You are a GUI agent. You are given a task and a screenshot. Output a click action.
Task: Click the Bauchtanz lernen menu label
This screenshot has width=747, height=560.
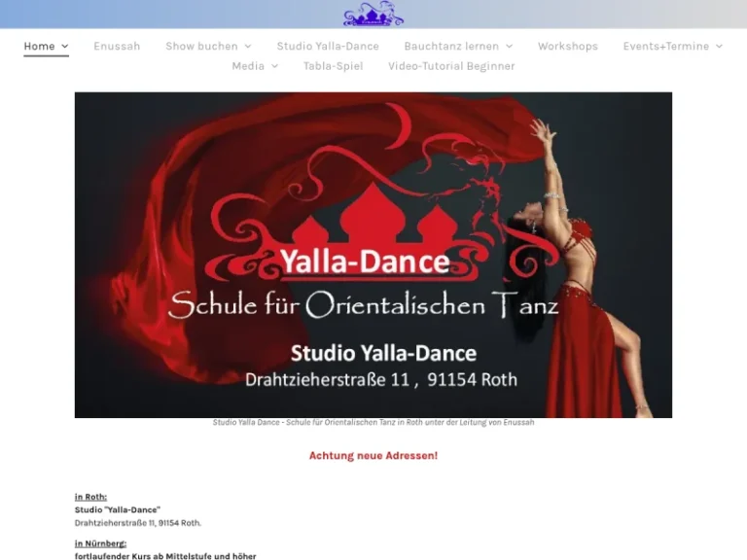click(451, 47)
